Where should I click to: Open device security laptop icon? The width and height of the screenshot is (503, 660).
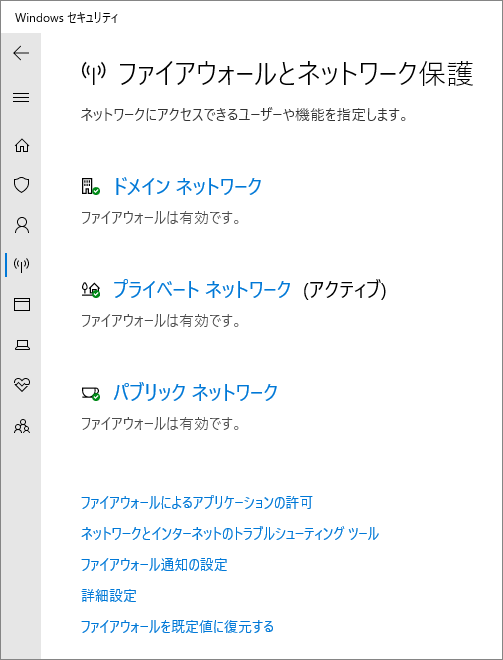[x=22, y=345]
